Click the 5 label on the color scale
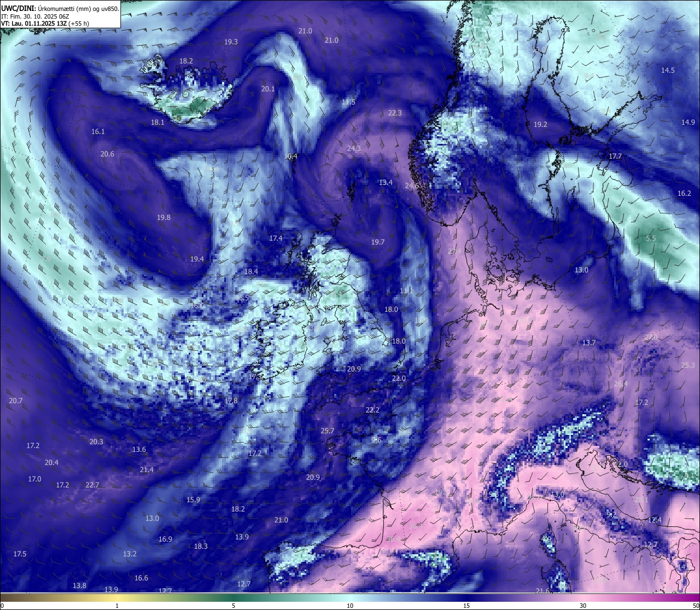This screenshot has height=610, width=700. click(x=234, y=606)
